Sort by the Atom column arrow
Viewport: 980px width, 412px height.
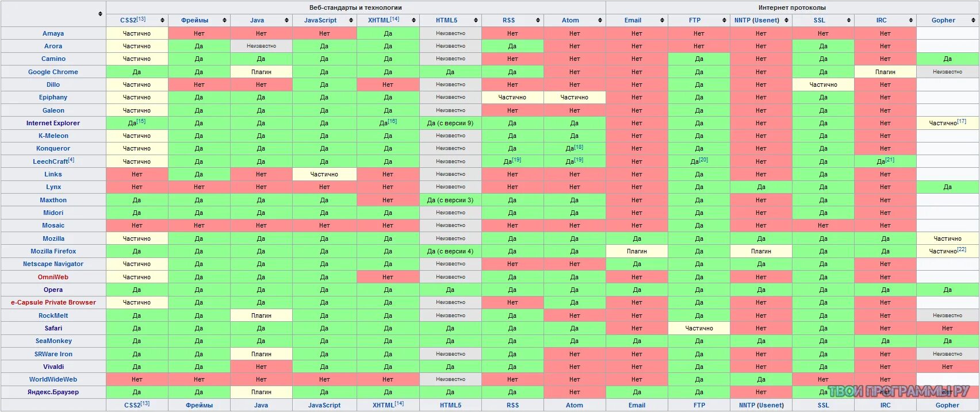pos(600,20)
